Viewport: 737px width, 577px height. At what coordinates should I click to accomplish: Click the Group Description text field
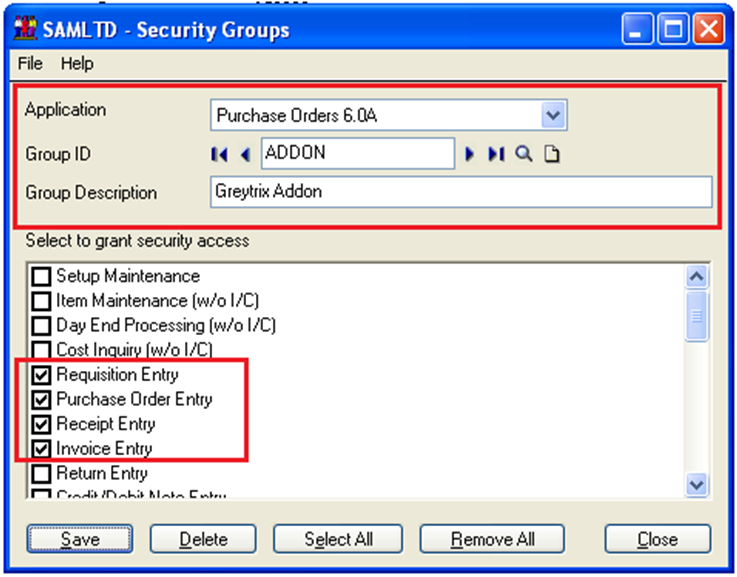coord(461,192)
